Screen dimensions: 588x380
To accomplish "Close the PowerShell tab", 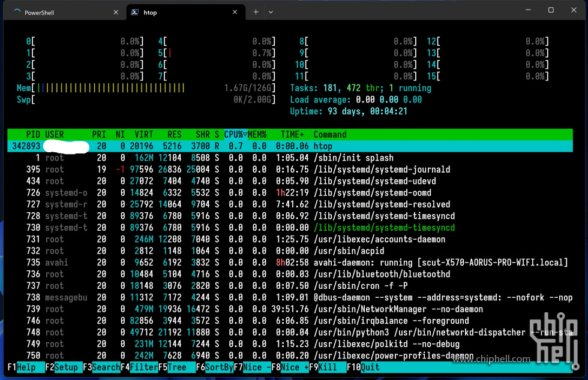I will [x=116, y=13].
